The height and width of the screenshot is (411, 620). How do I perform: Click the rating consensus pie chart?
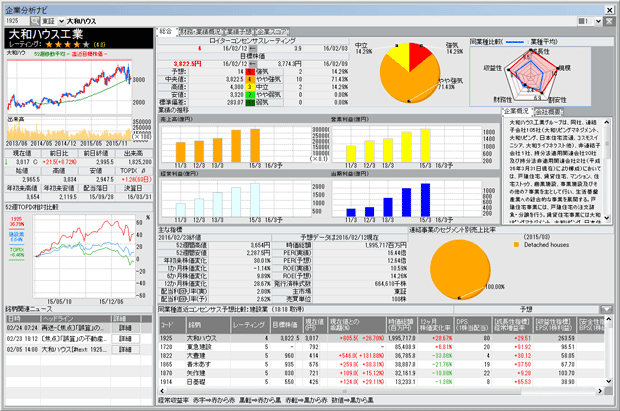[410, 72]
